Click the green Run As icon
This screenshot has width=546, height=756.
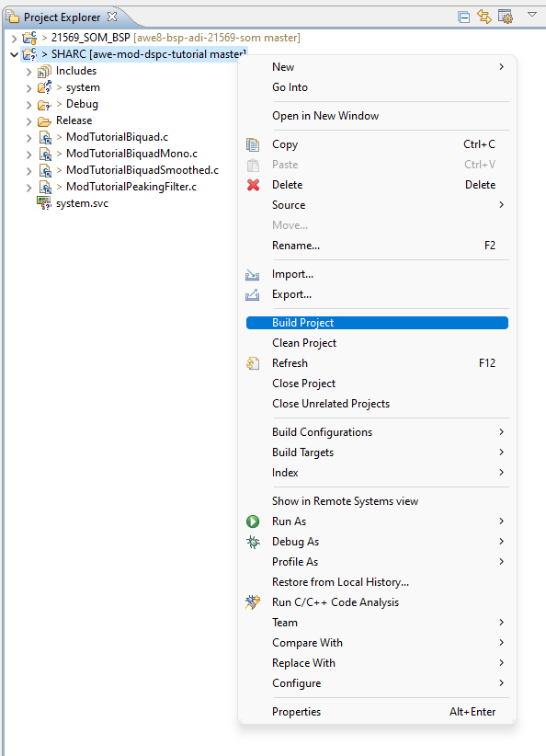pos(253,521)
